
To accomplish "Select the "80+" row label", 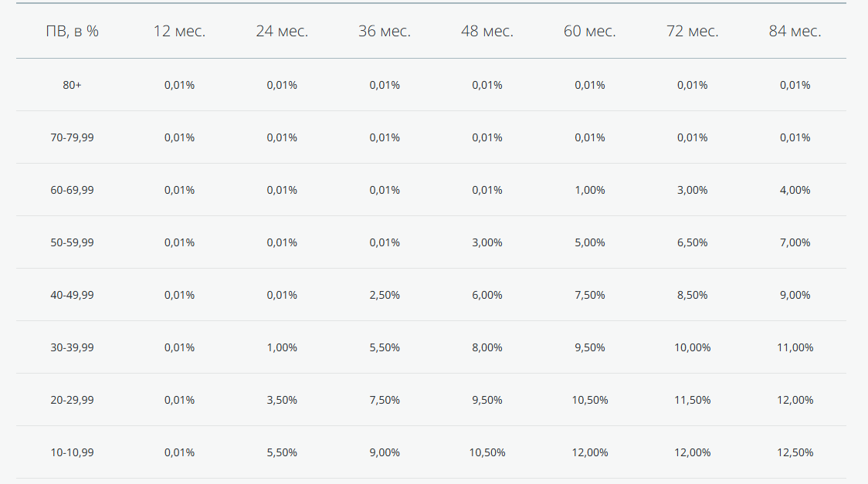I will [x=73, y=85].
